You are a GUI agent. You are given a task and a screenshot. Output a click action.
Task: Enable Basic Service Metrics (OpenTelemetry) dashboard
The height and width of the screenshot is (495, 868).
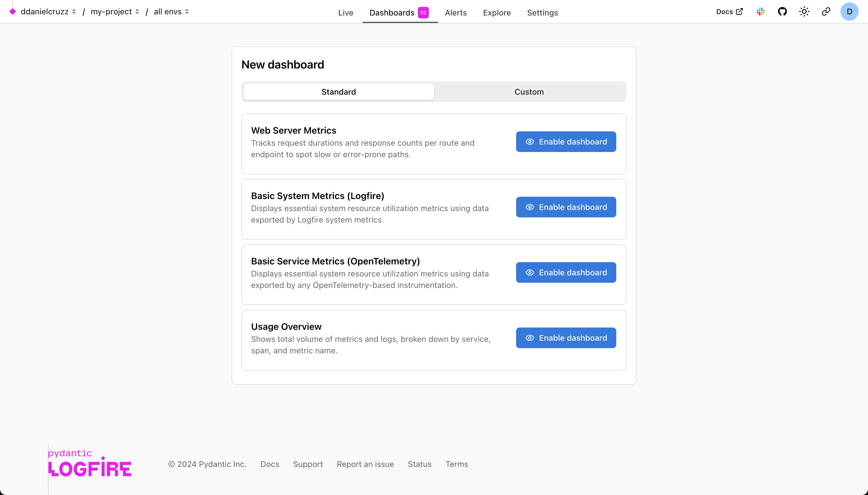point(565,272)
